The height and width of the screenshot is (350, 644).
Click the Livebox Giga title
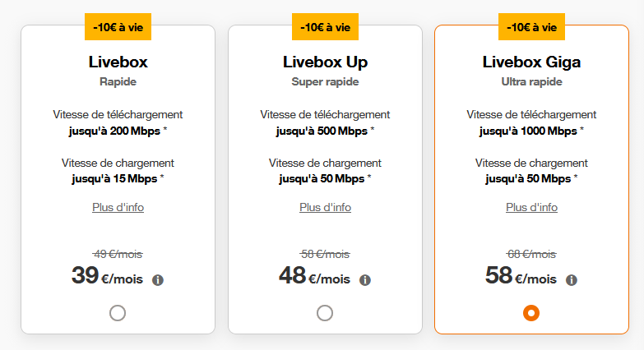click(531, 62)
